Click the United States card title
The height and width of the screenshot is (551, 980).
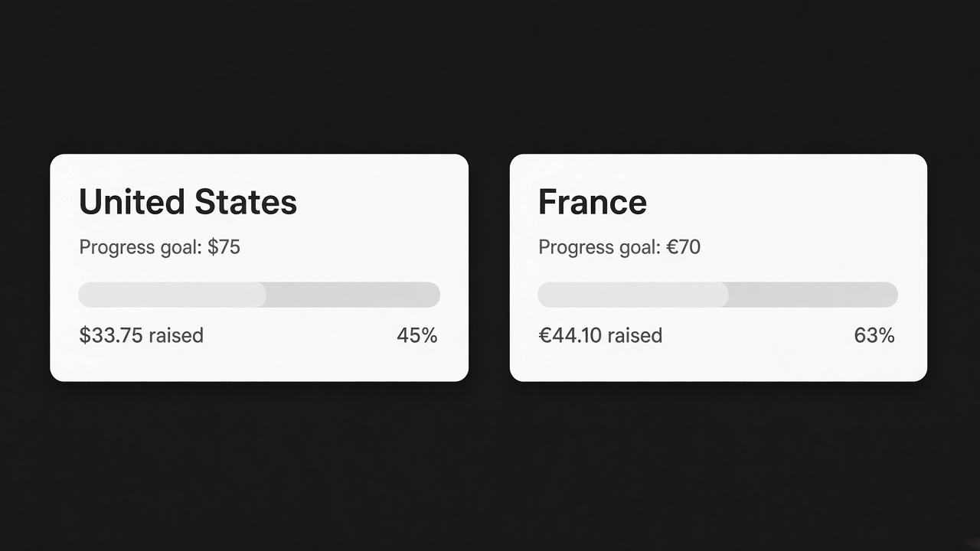coord(188,202)
